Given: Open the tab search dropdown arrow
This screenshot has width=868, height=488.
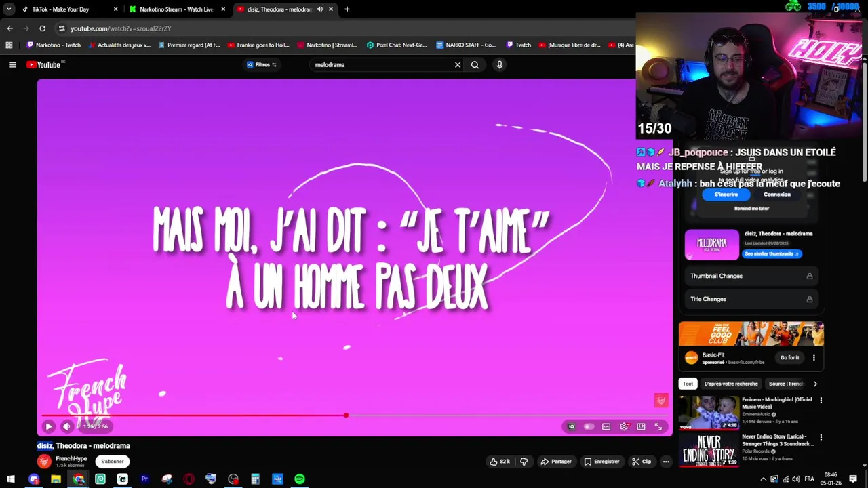Looking at the screenshot, I should click(x=8, y=9).
